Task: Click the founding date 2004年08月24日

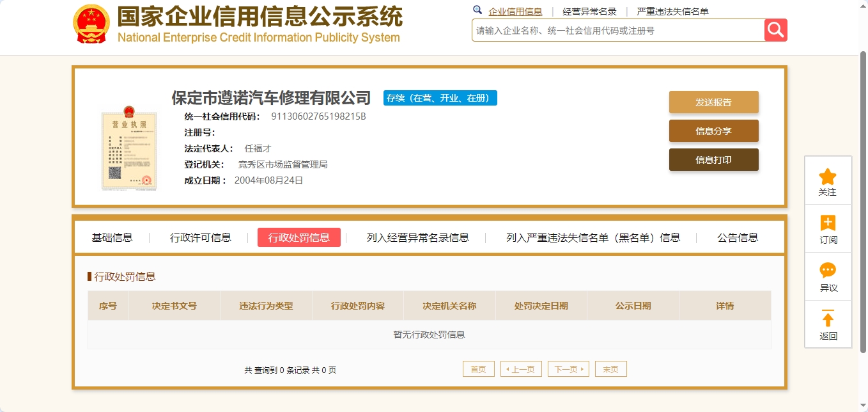Action: pyautogui.click(x=268, y=180)
